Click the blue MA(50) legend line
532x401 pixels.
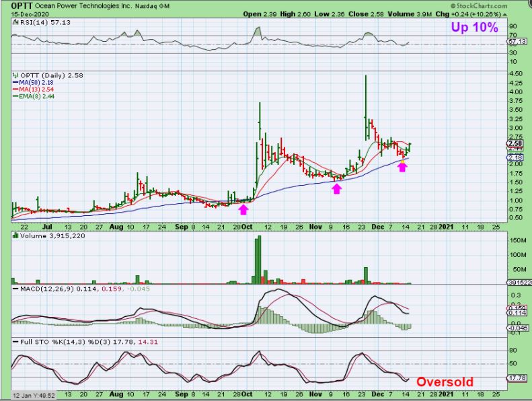pos(15,83)
